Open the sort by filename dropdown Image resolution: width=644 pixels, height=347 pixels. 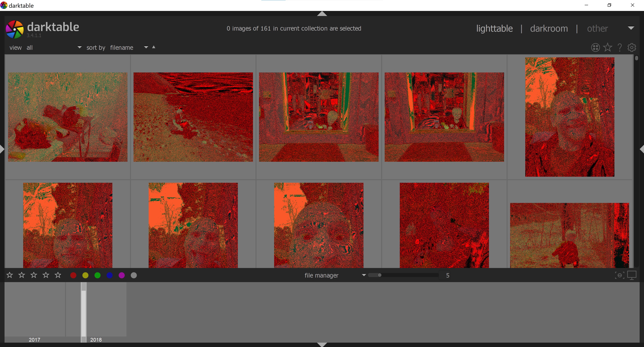click(x=129, y=48)
